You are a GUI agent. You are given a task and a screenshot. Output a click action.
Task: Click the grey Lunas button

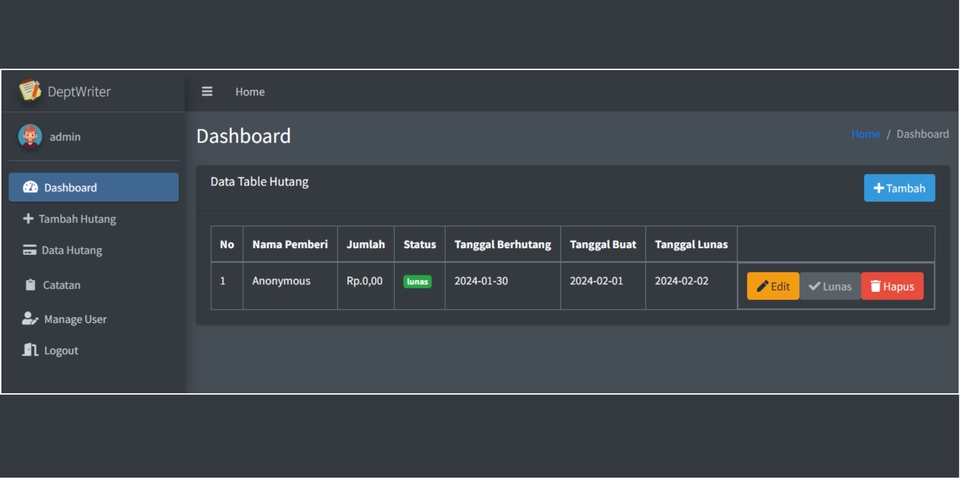point(830,286)
